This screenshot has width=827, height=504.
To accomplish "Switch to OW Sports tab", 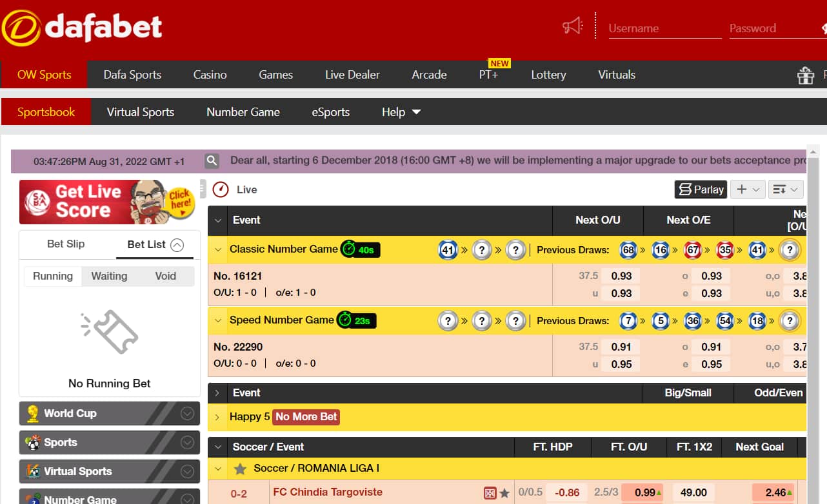I will point(45,75).
